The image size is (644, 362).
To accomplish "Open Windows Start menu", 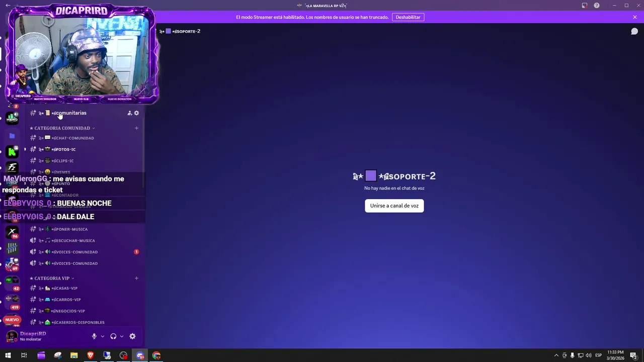I will pyautogui.click(x=8, y=355).
